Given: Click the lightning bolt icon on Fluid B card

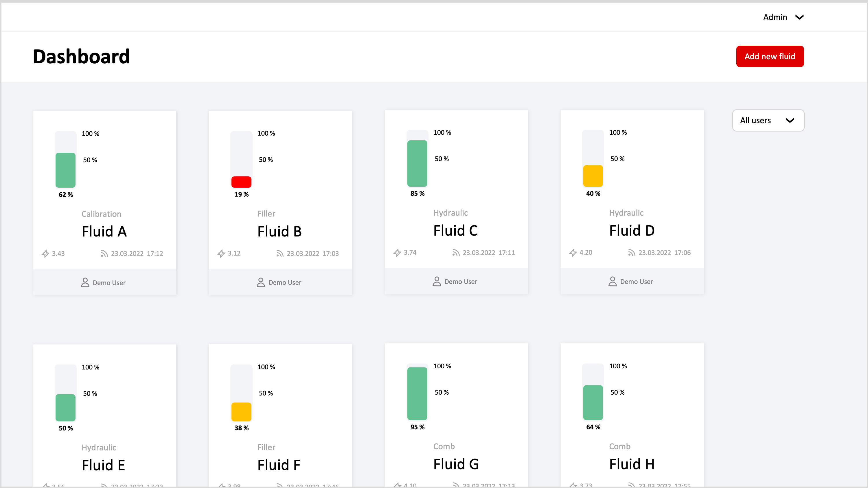Looking at the screenshot, I should pyautogui.click(x=221, y=254).
